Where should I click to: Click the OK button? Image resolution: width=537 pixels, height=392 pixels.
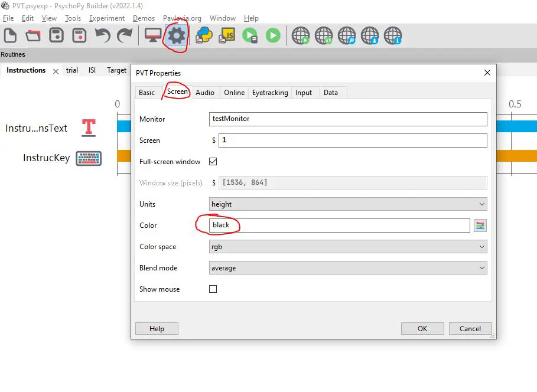422,329
